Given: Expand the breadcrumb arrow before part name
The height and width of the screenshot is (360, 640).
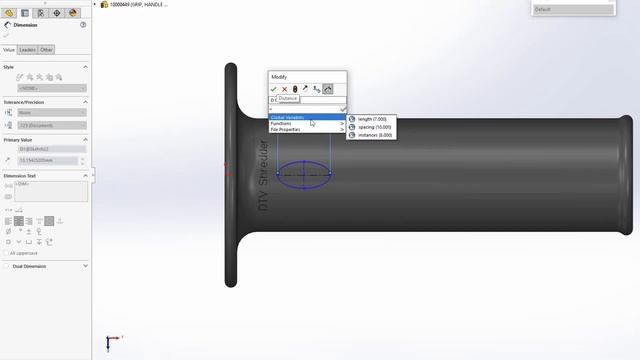Looking at the screenshot, I should 95,4.
